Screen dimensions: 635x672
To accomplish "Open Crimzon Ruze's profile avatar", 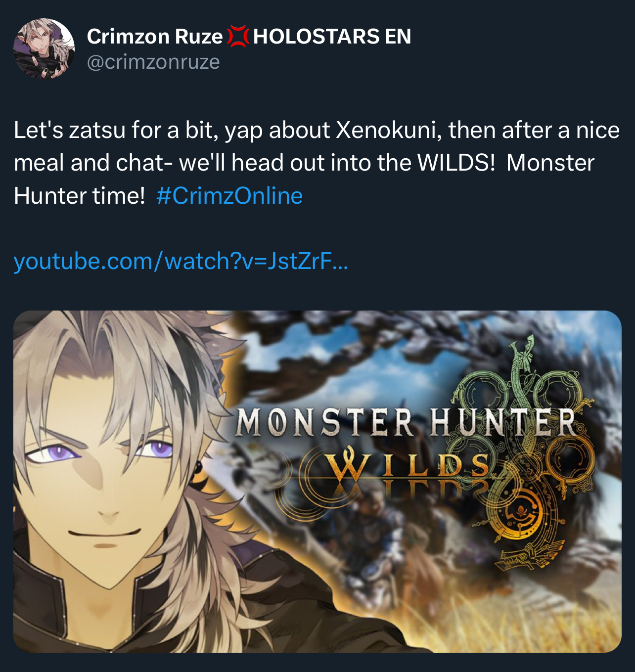I will (44, 48).
